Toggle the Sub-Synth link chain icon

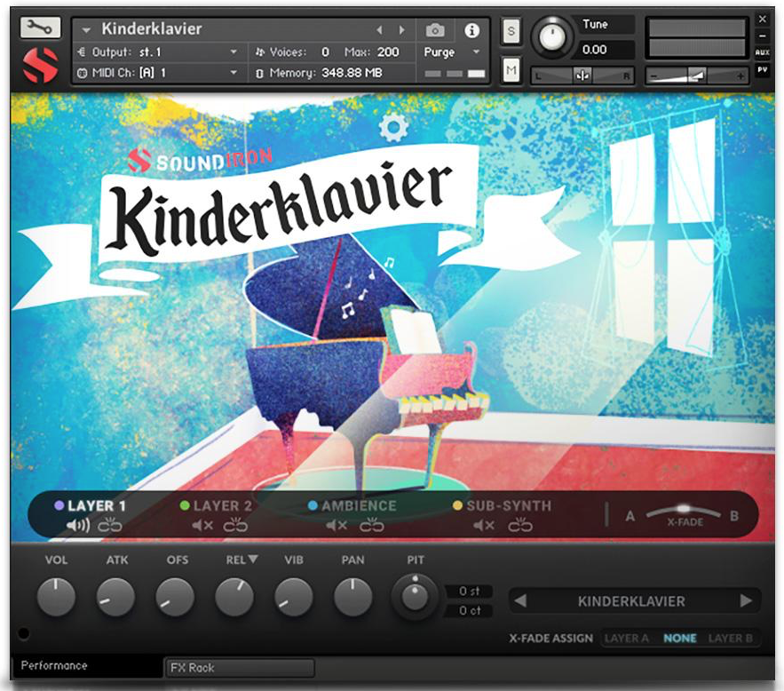(x=520, y=526)
